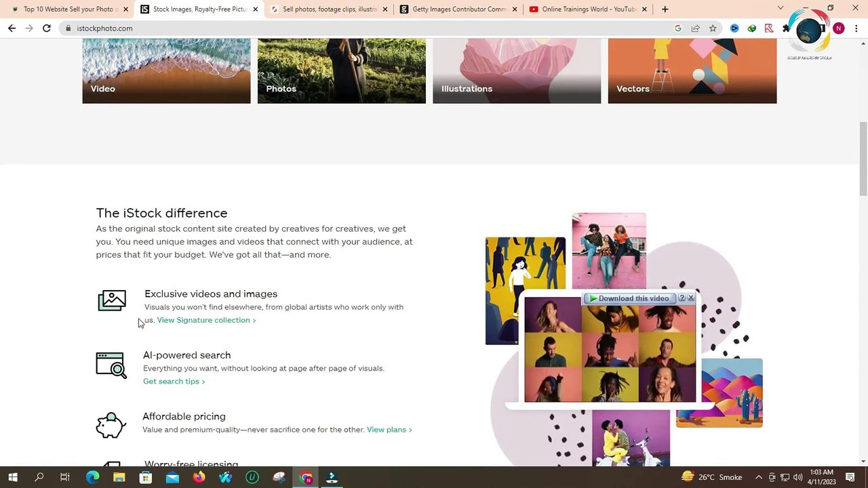
Task: Close the Sell photos, footage clips tab
Action: [385, 9]
